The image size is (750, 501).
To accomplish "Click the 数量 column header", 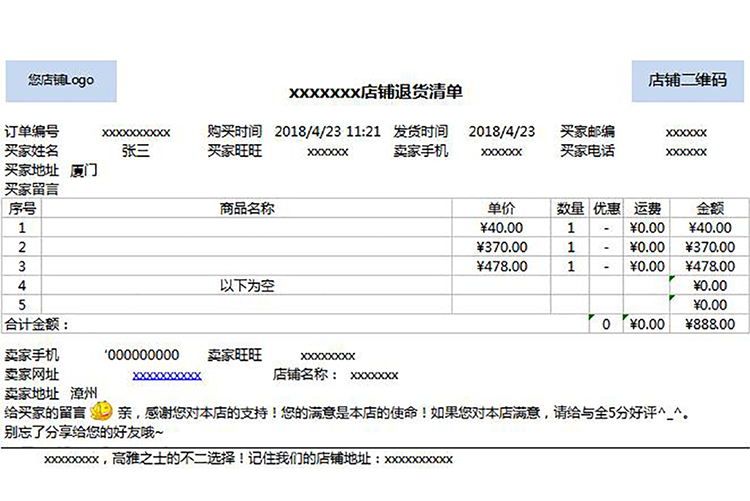I will [x=570, y=208].
